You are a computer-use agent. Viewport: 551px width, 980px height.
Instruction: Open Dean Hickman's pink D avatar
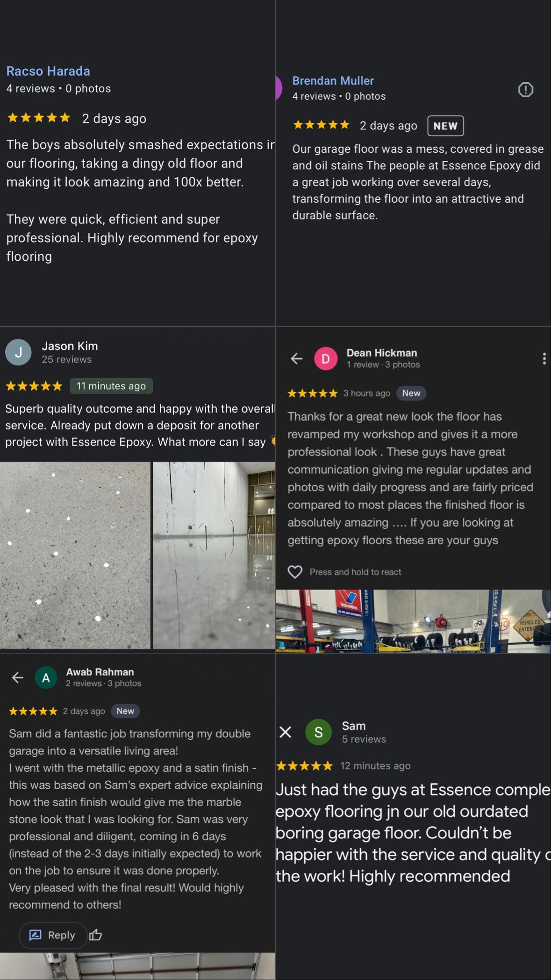click(326, 359)
